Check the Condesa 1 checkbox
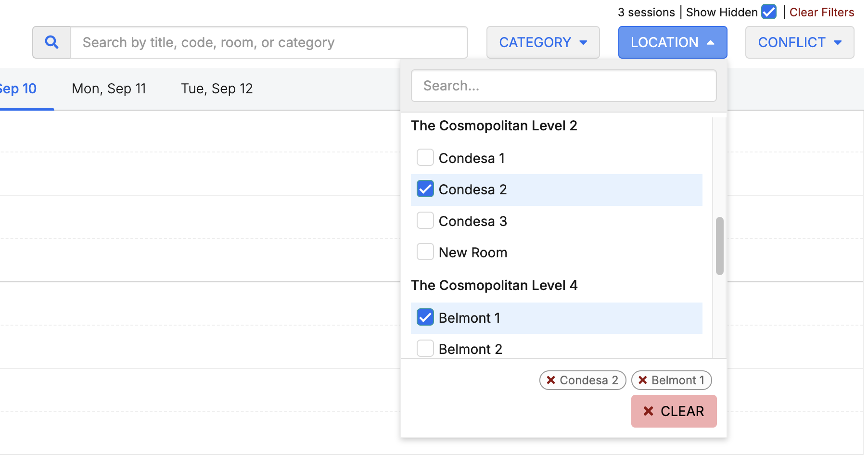 click(x=425, y=158)
